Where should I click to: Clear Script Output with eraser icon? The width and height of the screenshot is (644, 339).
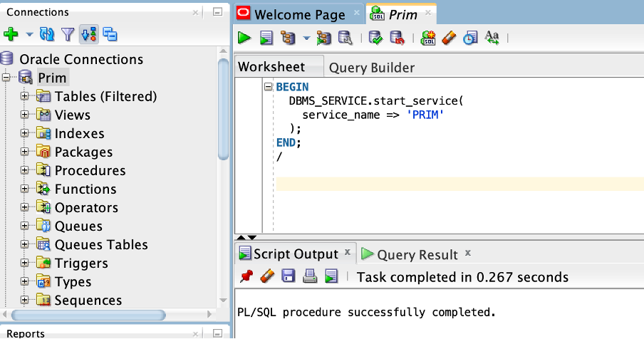[x=267, y=276]
